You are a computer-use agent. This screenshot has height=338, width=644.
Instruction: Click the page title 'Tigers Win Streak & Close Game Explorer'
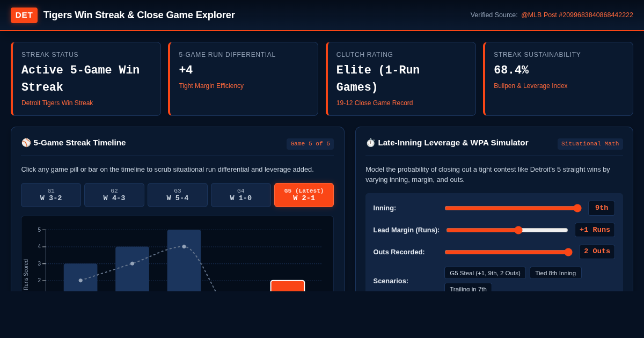click(139, 15)
